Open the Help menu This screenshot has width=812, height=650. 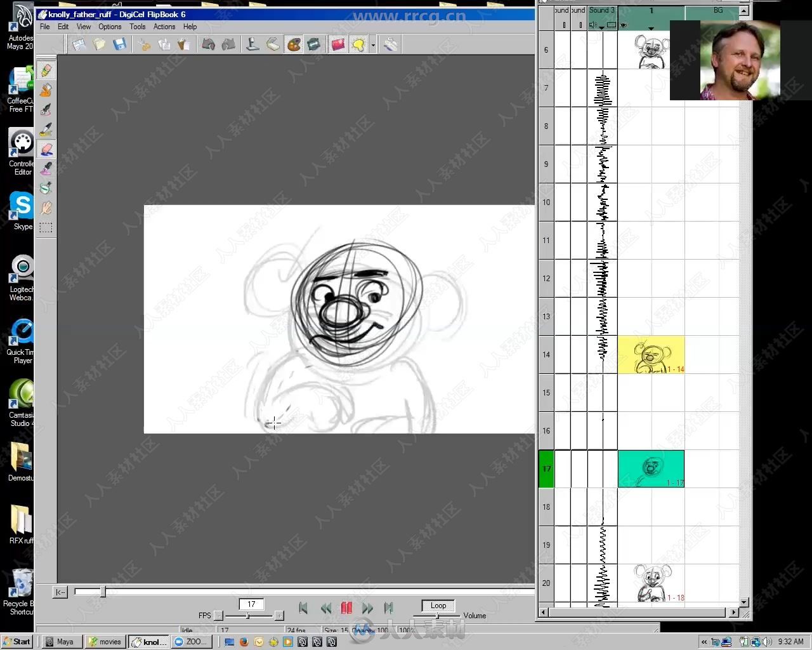coord(190,27)
